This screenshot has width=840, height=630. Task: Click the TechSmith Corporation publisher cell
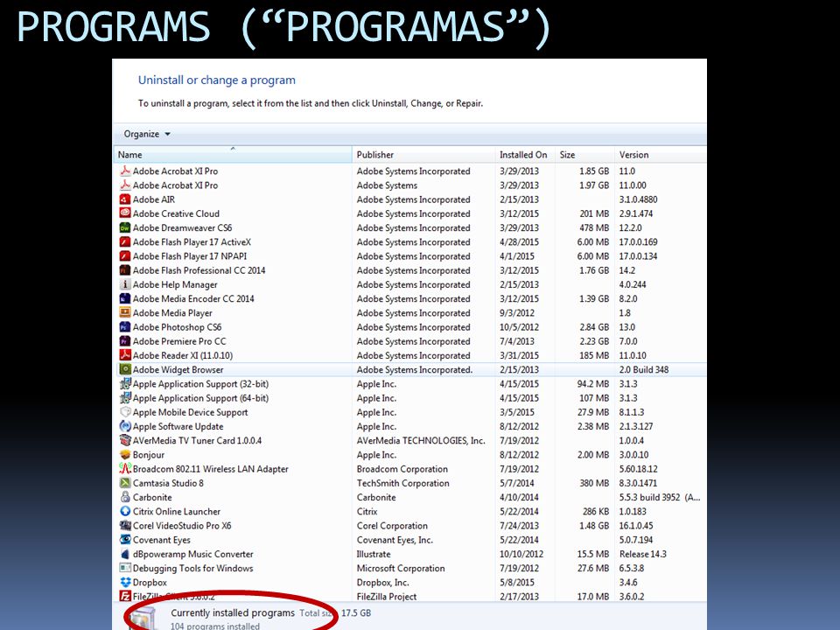402,483
